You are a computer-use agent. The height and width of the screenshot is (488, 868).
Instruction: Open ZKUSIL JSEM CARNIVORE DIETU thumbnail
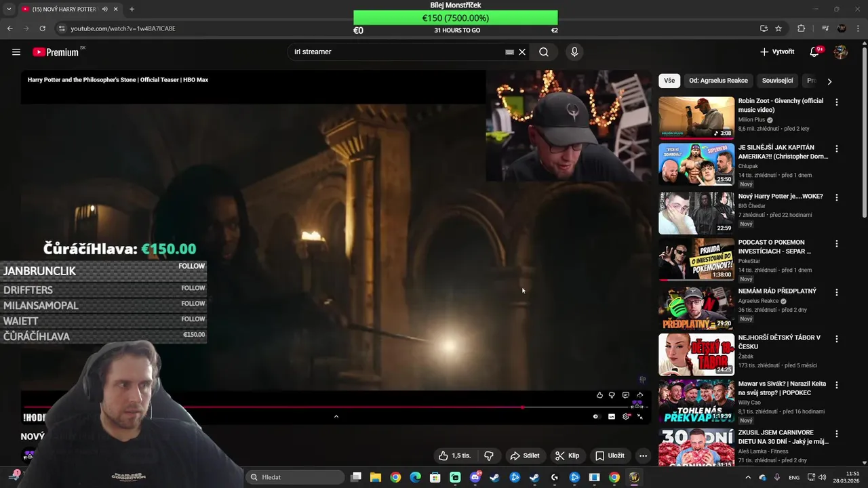696,447
